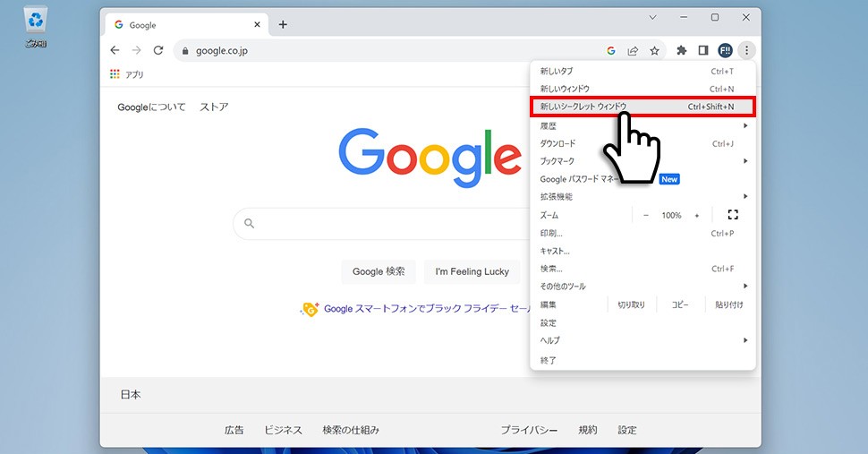Open the apps grid icon in bookmarks bar

115,74
